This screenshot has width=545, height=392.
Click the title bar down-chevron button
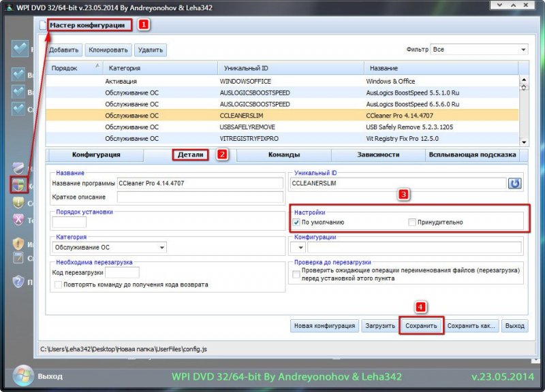[500, 5]
